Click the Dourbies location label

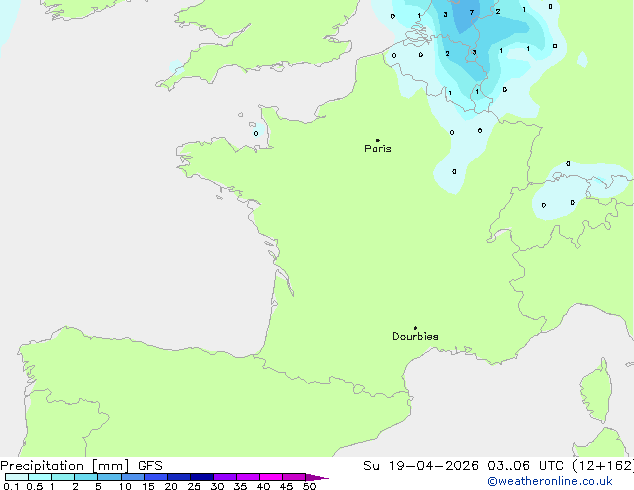[x=415, y=336]
